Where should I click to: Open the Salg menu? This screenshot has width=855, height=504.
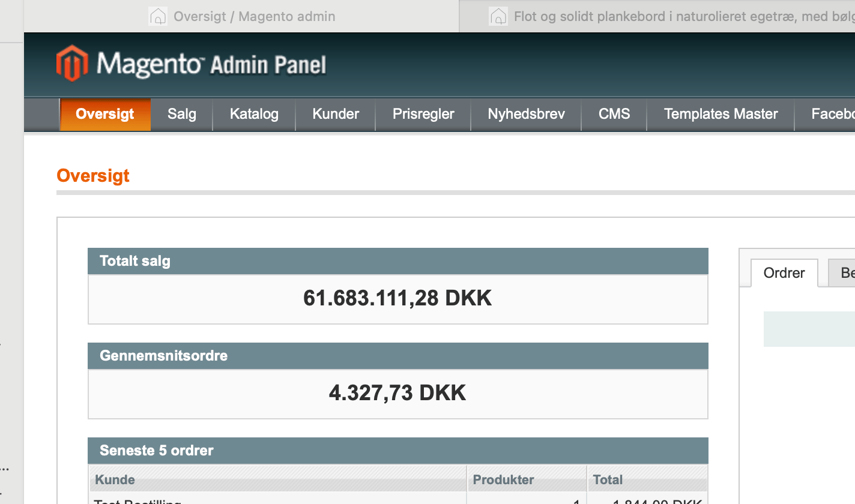coord(182,114)
